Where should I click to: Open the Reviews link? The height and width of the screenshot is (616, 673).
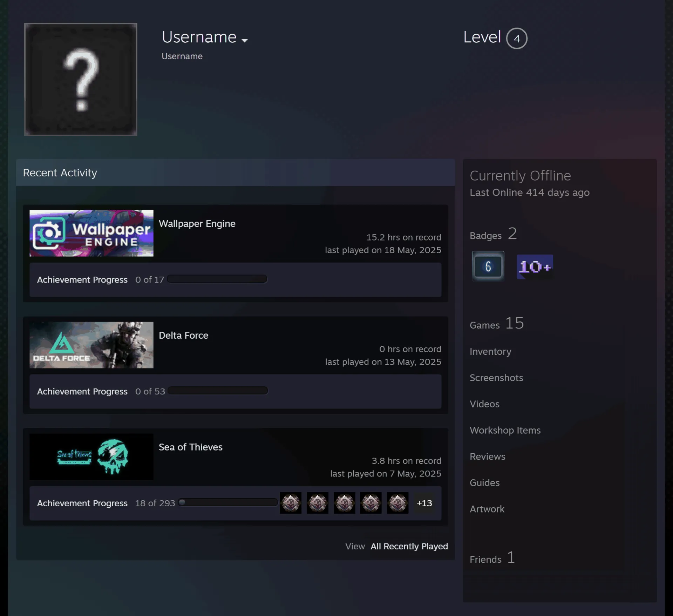(x=488, y=456)
